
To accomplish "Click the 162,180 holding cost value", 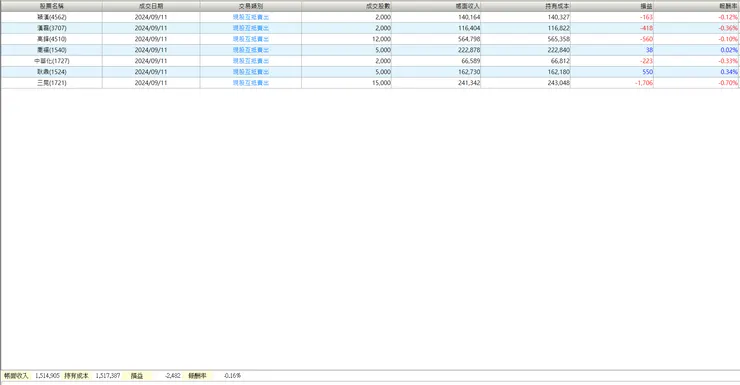I will [x=559, y=72].
